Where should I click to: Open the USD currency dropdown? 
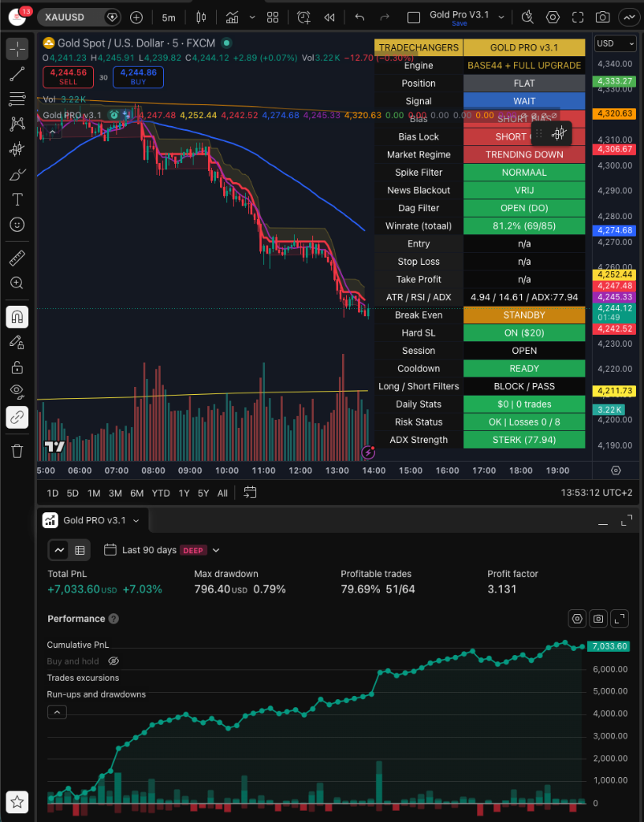(615, 43)
